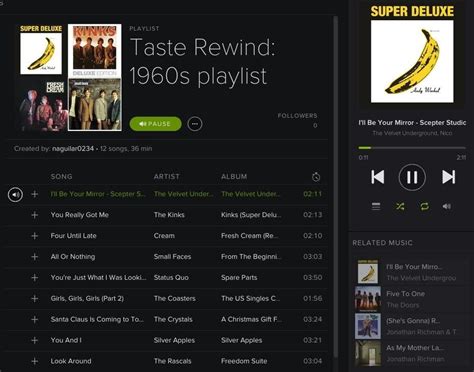Screen dimensions: 474x372
Task: Click the banana cover in playlist mosaic
Action: click(x=41, y=50)
